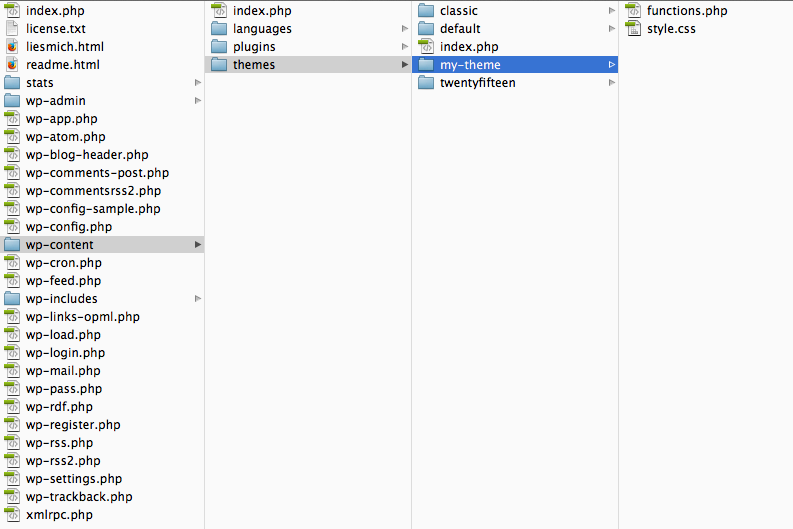Click the wp-blog-header.php file icon

tap(12, 154)
